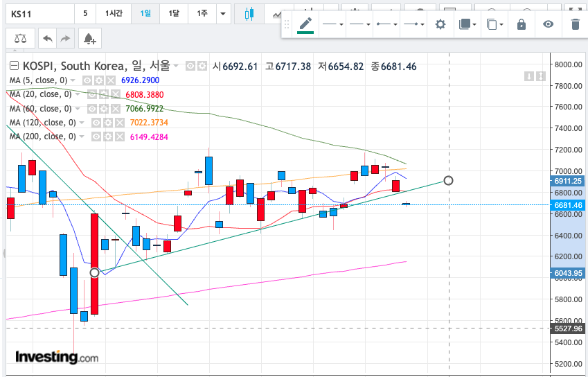
Task: Click the 6681.46 price axis label
Action: point(568,205)
